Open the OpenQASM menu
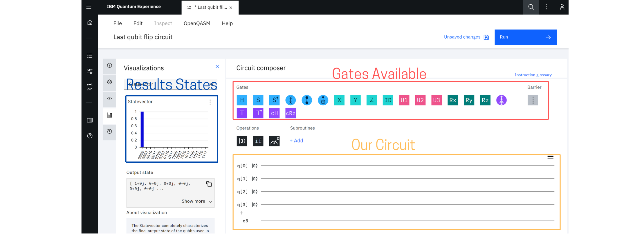This screenshot has height=234, width=644. 197,23
